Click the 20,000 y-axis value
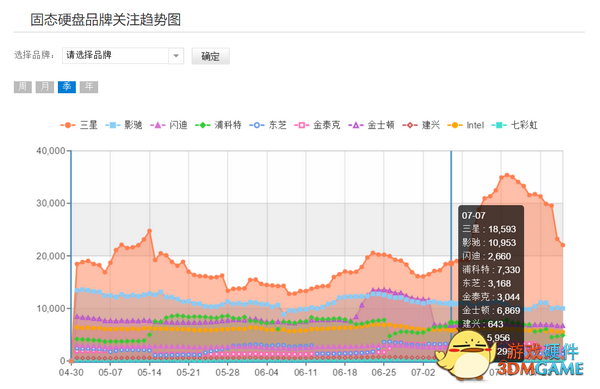Viewport: 600px width, 389px height. click(51, 256)
